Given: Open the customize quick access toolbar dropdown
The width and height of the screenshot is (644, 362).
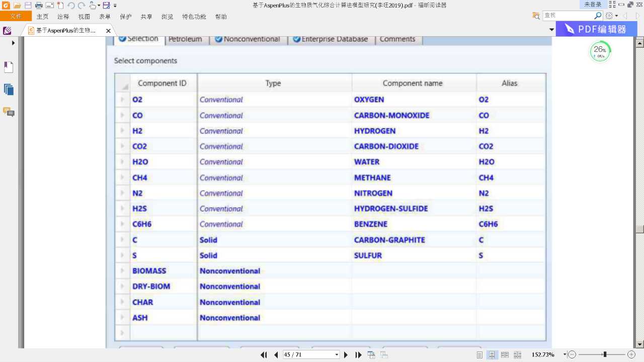Looking at the screenshot, I should click(115, 6).
